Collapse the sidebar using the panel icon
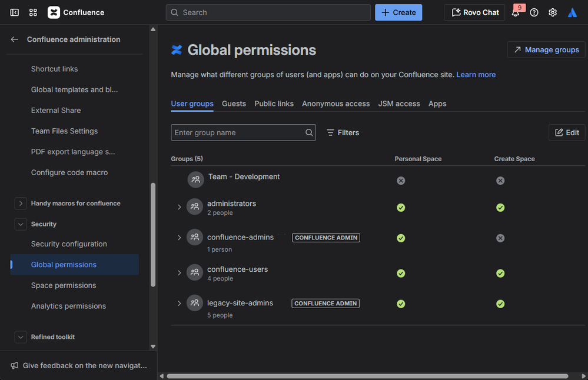588x380 pixels. (14, 12)
